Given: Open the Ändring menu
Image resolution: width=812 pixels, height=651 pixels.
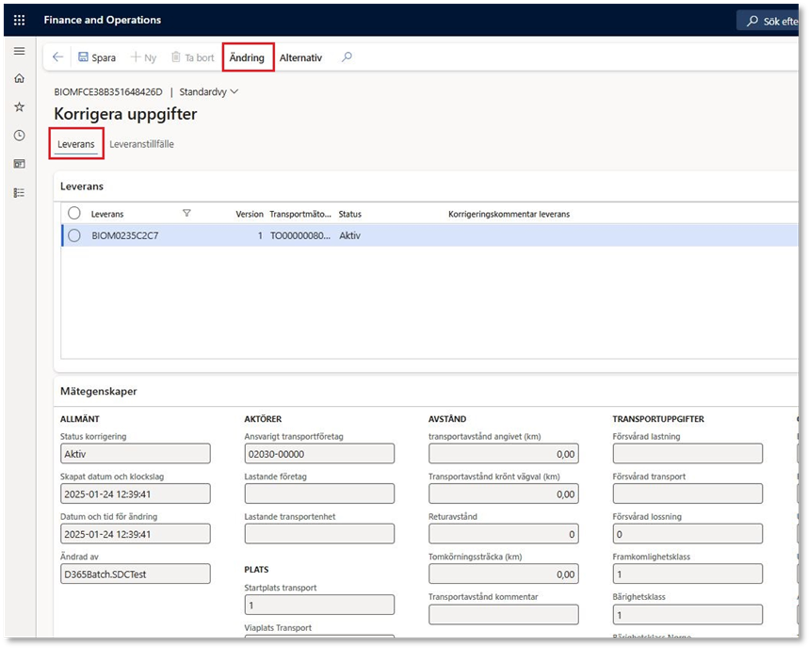Looking at the screenshot, I should point(247,57).
